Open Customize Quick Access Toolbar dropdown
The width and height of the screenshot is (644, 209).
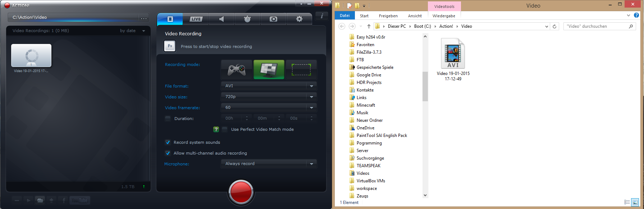pyautogui.click(x=364, y=6)
